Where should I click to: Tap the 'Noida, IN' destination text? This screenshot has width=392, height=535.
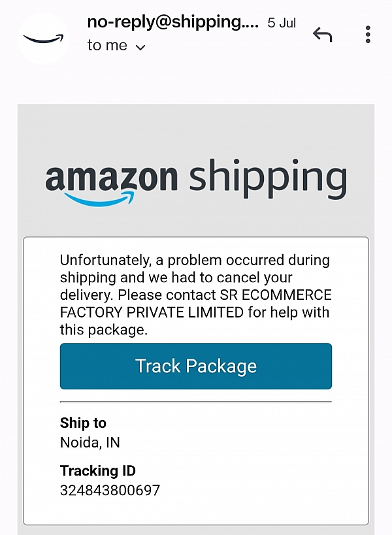[x=90, y=442]
